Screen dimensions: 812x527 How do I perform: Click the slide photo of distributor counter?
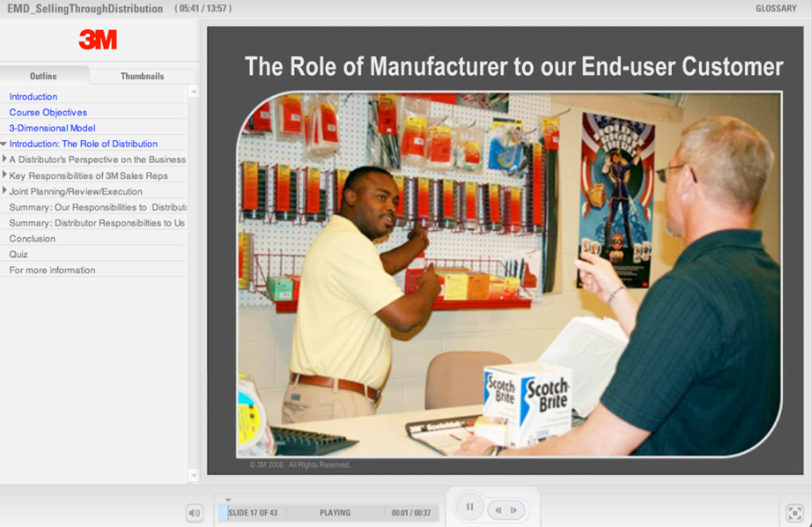coord(509,275)
